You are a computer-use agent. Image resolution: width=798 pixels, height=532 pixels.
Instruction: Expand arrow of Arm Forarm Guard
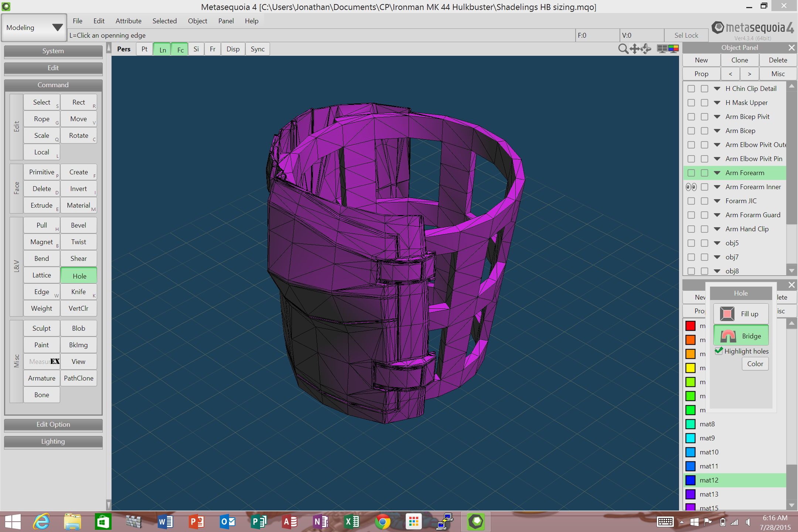click(x=717, y=215)
